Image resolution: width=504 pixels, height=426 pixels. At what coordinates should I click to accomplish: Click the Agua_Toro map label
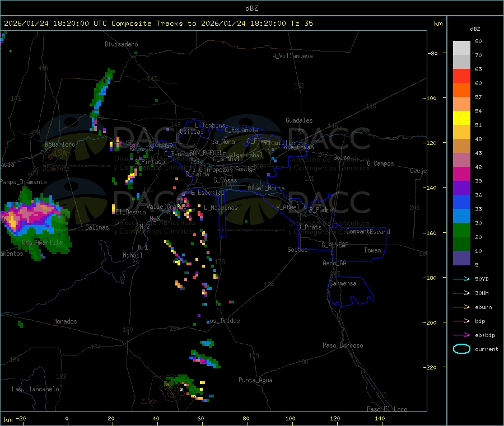click(60, 144)
